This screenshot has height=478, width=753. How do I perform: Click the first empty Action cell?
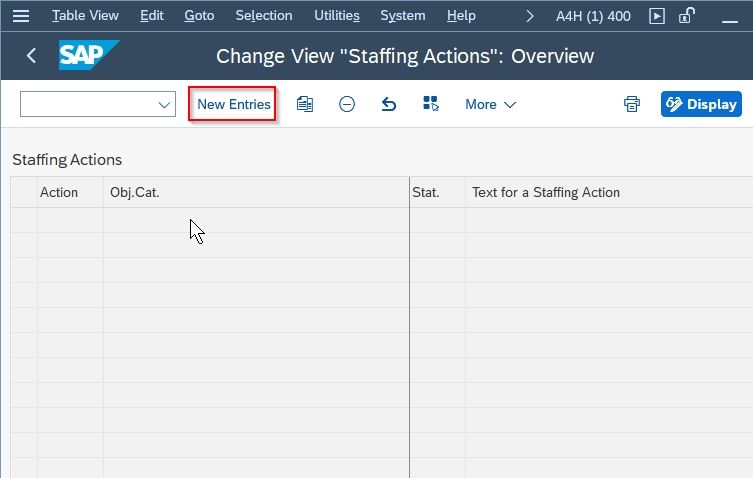[71, 221]
